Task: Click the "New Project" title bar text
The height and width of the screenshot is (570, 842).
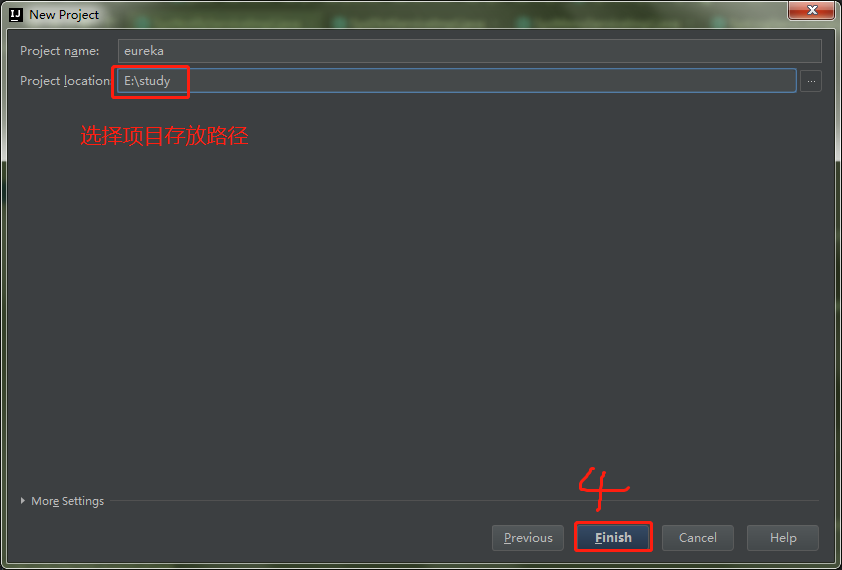Action: [64, 15]
